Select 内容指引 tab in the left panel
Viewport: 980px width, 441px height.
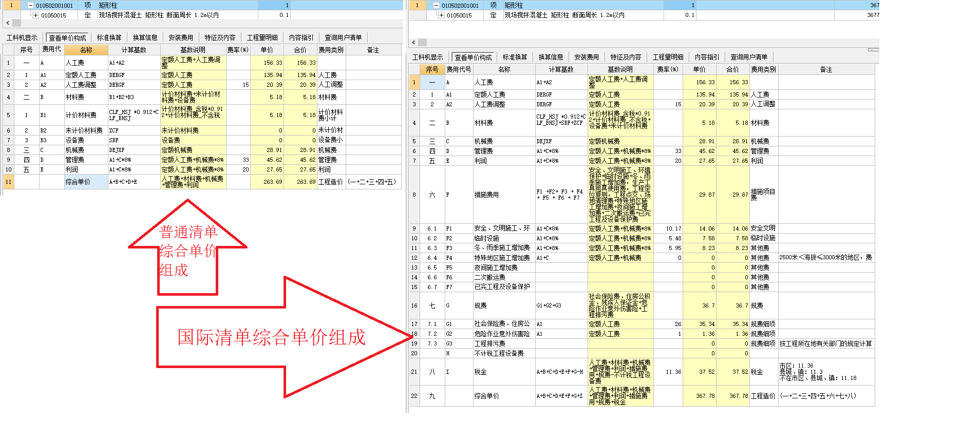301,37
